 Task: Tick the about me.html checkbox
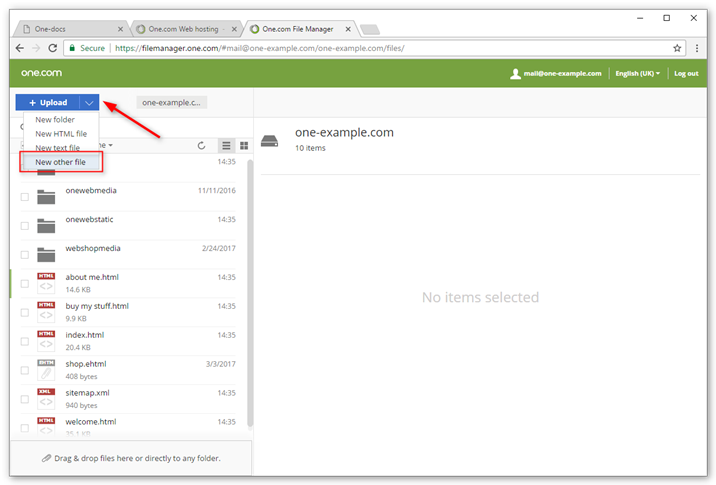coord(25,284)
